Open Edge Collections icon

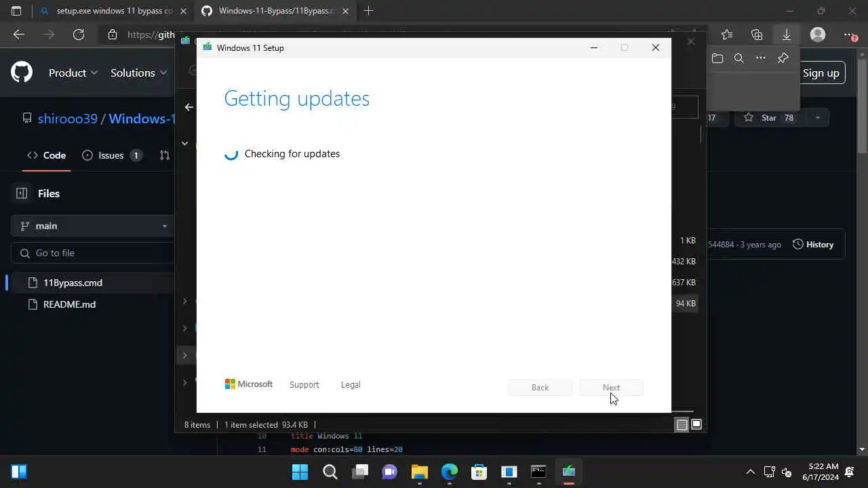point(757,35)
